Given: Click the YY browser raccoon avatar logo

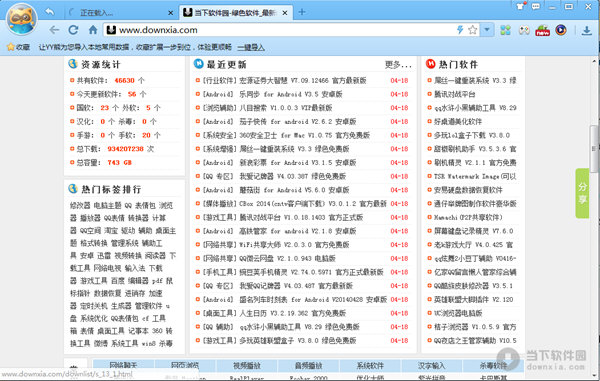Looking at the screenshot, I should click(22, 20).
